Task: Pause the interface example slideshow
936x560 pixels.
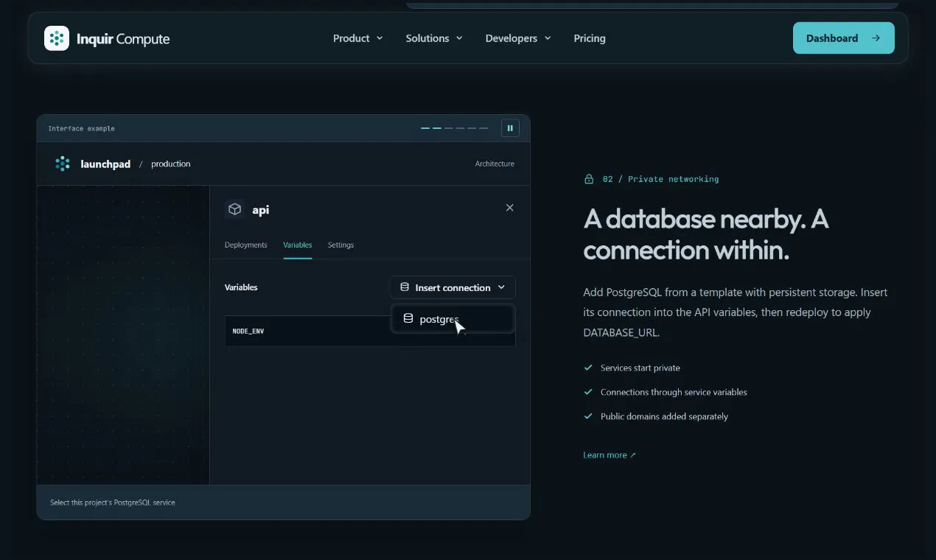Action: point(510,128)
